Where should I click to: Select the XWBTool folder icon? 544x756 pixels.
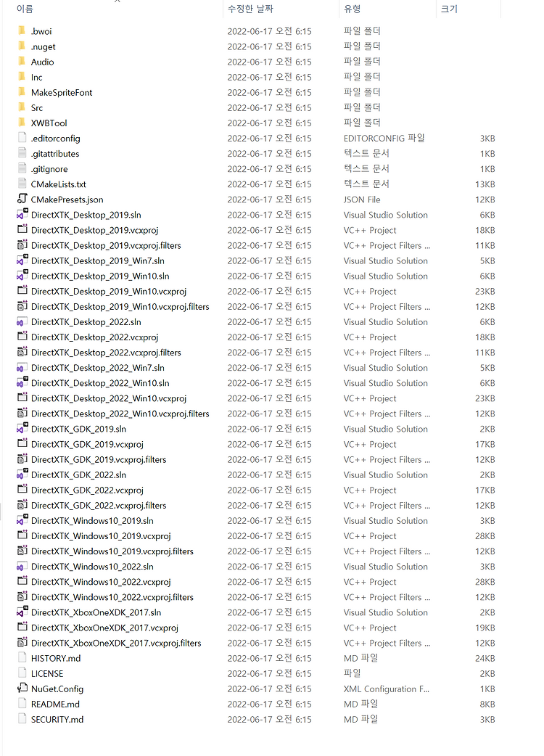point(22,123)
